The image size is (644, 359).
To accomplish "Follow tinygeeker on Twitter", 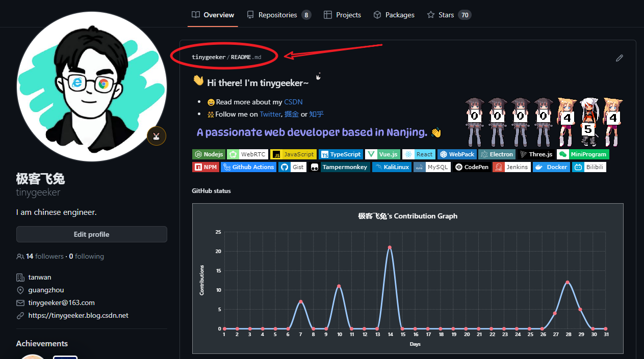I will point(270,114).
